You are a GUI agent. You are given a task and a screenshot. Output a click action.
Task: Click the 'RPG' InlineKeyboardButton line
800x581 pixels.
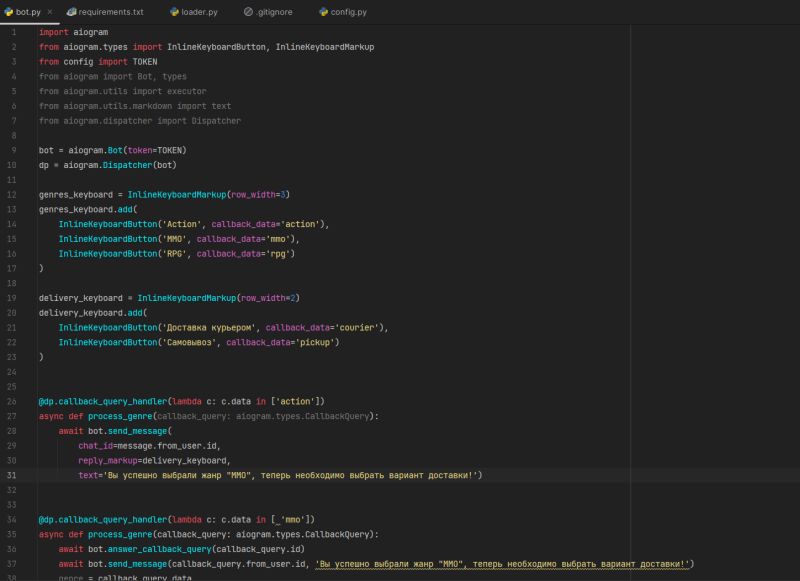click(177, 254)
